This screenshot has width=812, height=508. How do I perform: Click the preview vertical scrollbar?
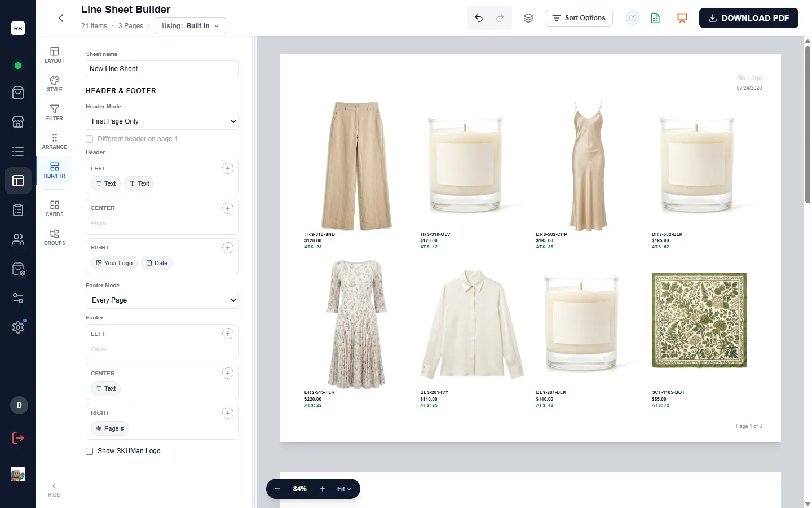[807, 124]
